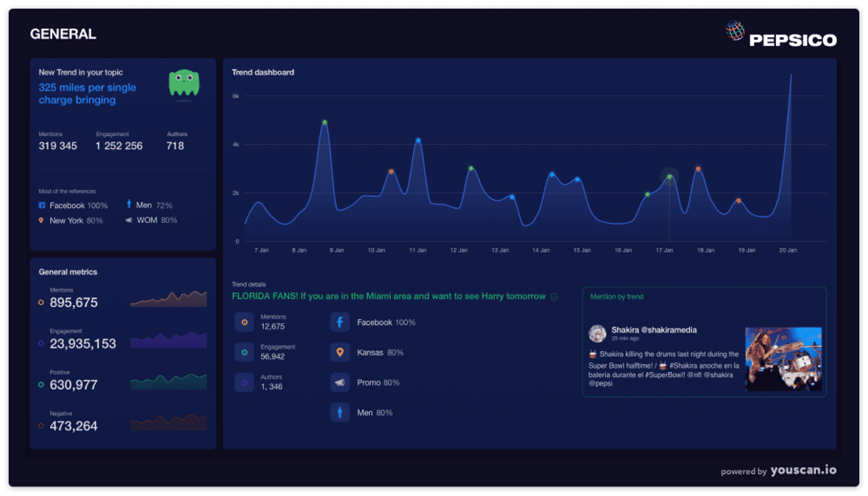Screen dimensions: 868x496
Task: Click the '319 345' mentions value
Action: click(x=58, y=146)
